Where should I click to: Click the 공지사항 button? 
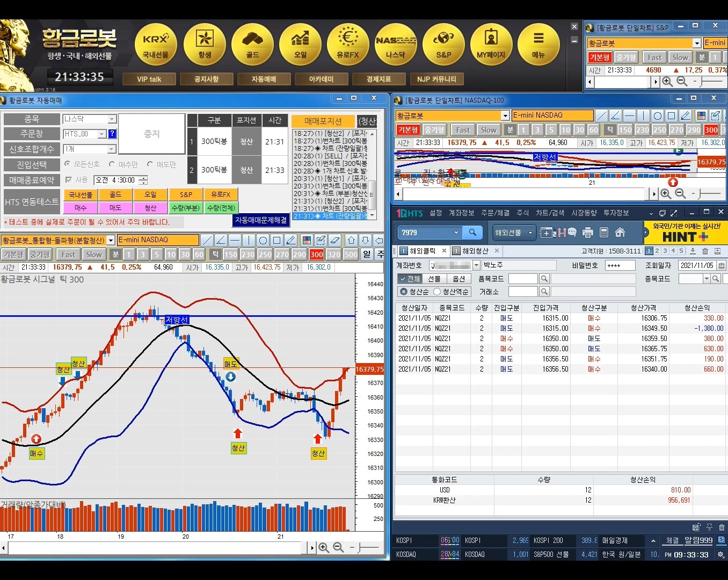click(x=206, y=79)
